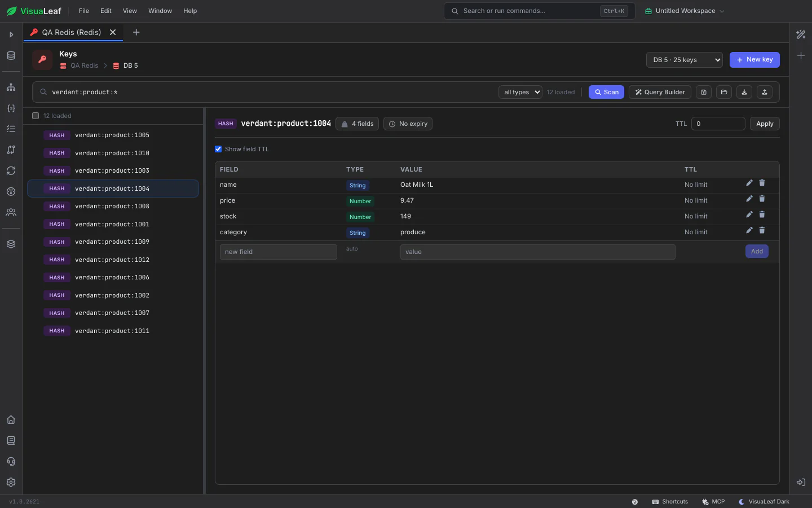Click the trash icon in the name row
Screen dimensions: 812x508
point(762,183)
